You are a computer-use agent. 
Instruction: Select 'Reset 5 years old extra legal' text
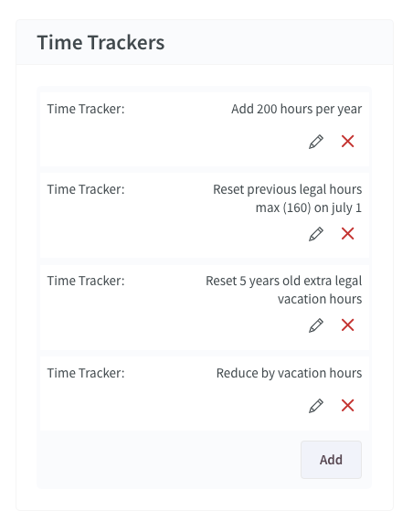tap(284, 282)
